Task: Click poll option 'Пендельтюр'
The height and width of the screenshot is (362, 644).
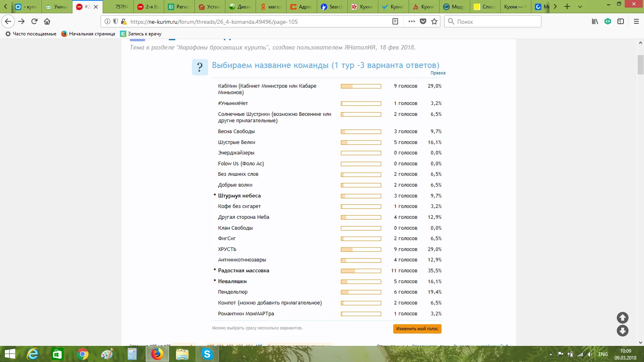Action: pos(233,292)
